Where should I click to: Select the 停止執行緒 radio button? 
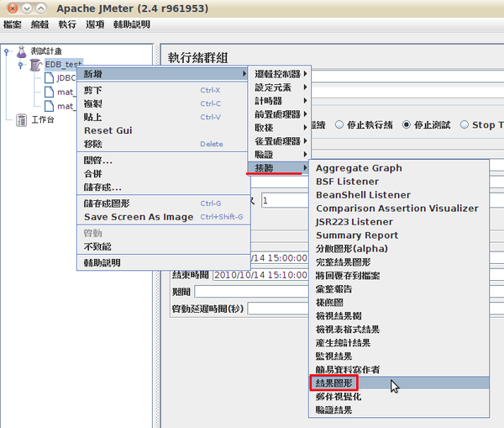click(x=339, y=124)
